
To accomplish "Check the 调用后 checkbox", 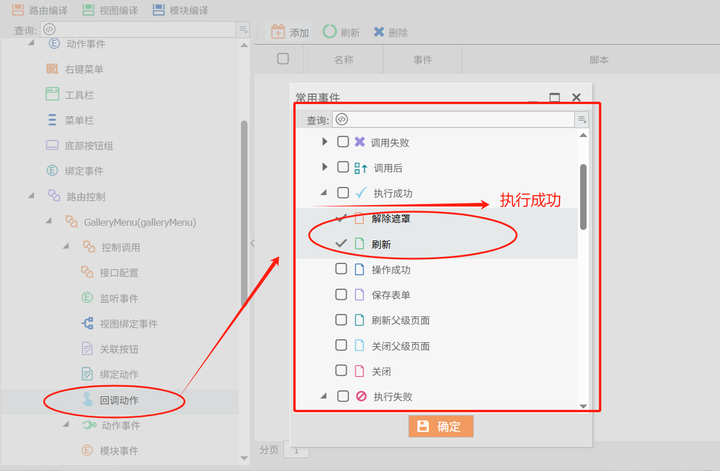I will pos(343,167).
